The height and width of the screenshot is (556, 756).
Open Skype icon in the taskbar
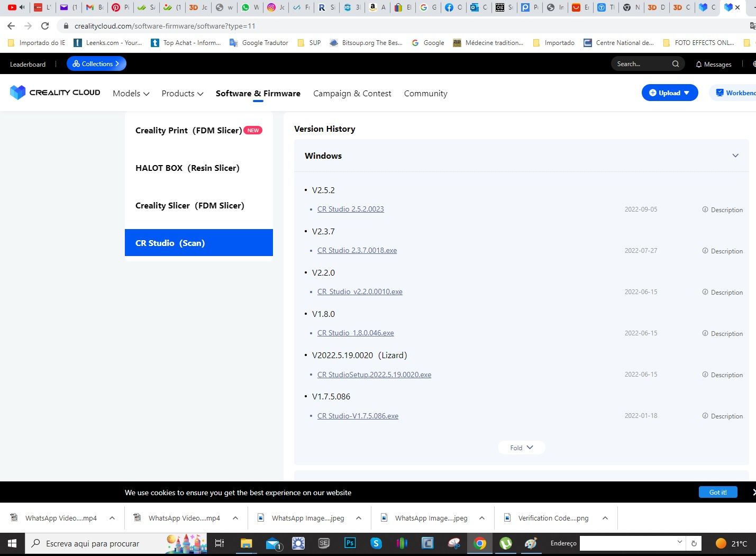376,543
